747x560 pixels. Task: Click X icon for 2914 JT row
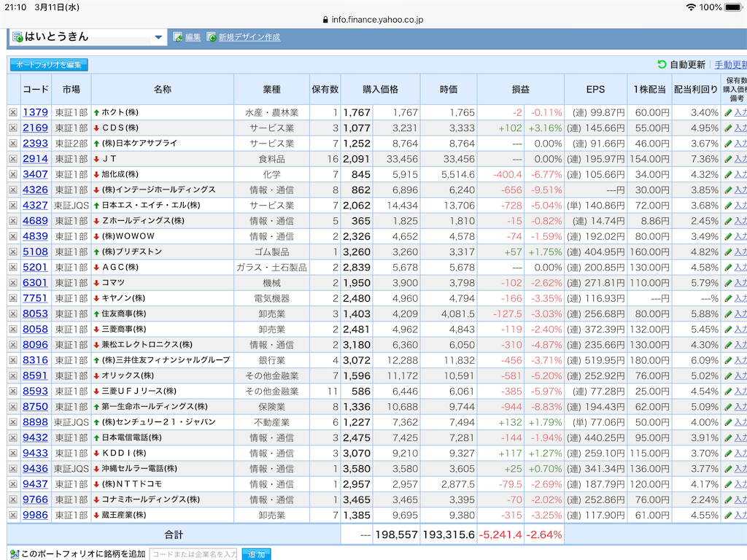(x=13, y=159)
